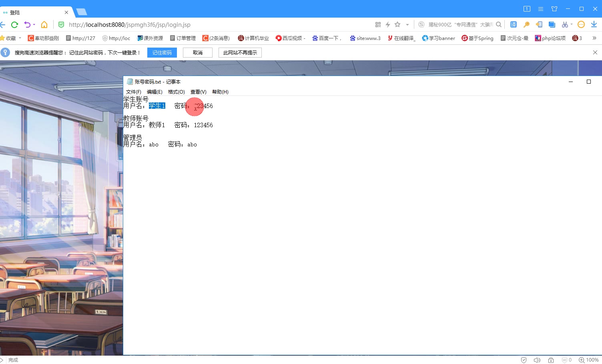Click the zoom 100% control in status bar

pos(589,360)
